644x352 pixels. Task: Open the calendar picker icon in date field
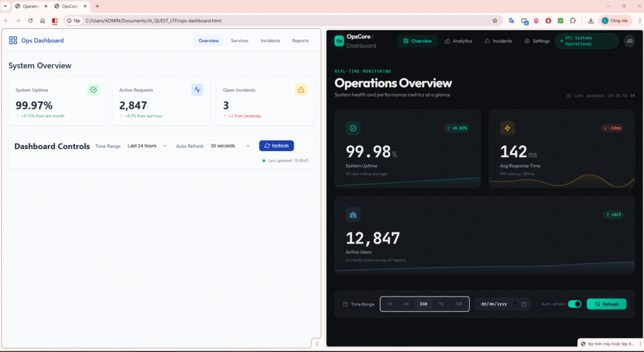(x=524, y=304)
